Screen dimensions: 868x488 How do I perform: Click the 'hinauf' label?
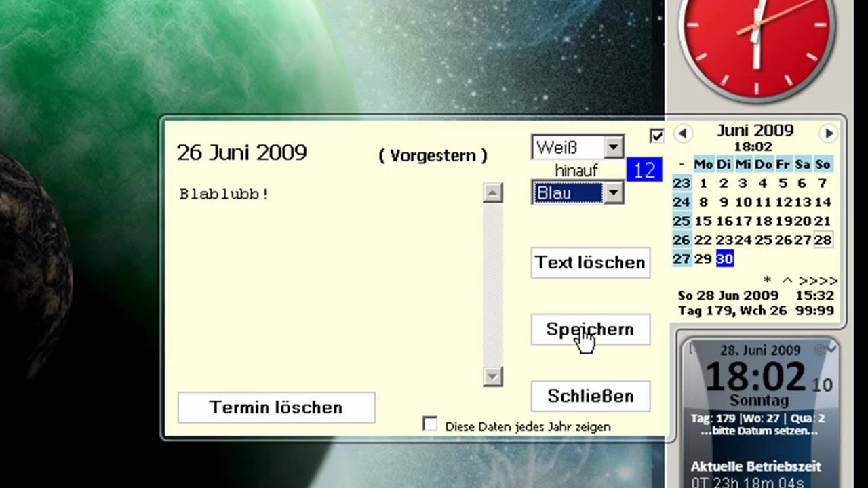(576, 170)
